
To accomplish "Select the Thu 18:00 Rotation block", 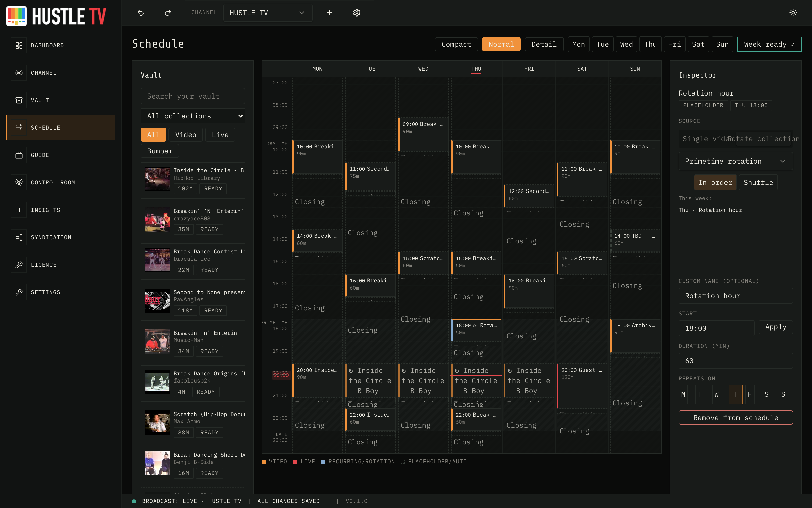I will click(x=476, y=330).
